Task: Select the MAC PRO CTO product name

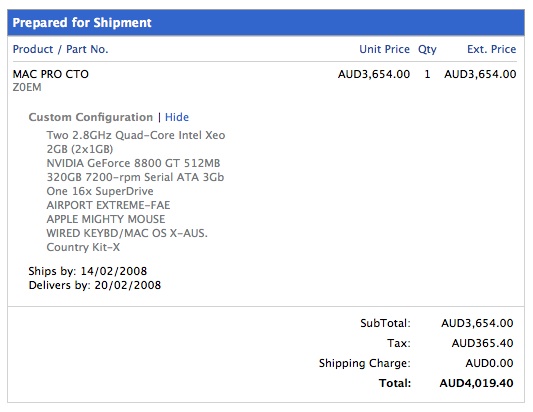Action: point(51,74)
